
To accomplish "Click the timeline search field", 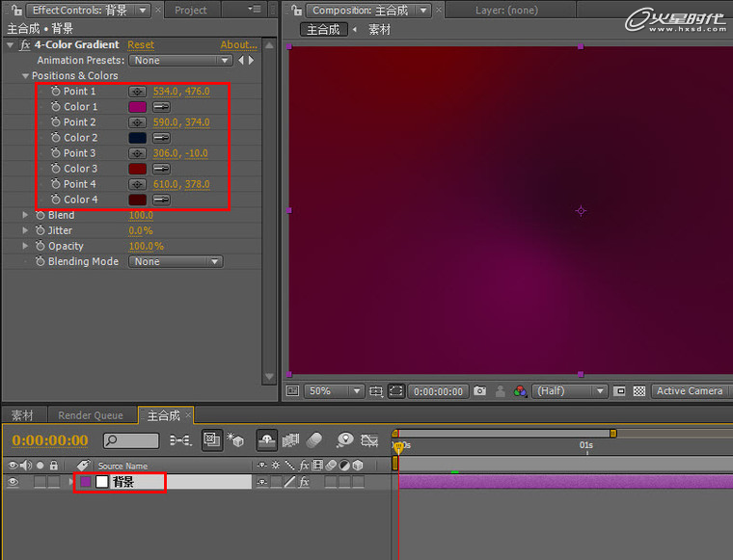I will pyautogui.click(x=131, y=440).
